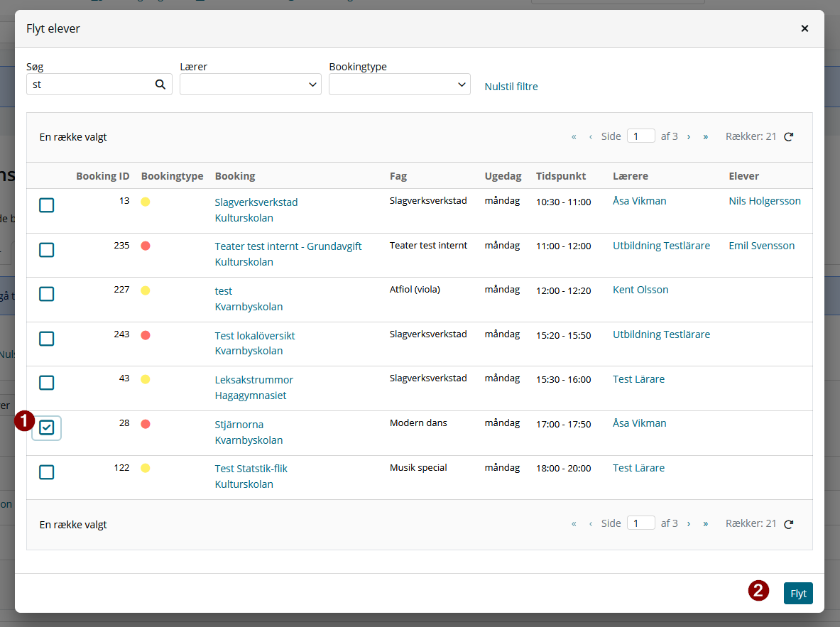
Task: Select checkbox for booking 122 Test Statstik-flik
Action: (47, 472)
